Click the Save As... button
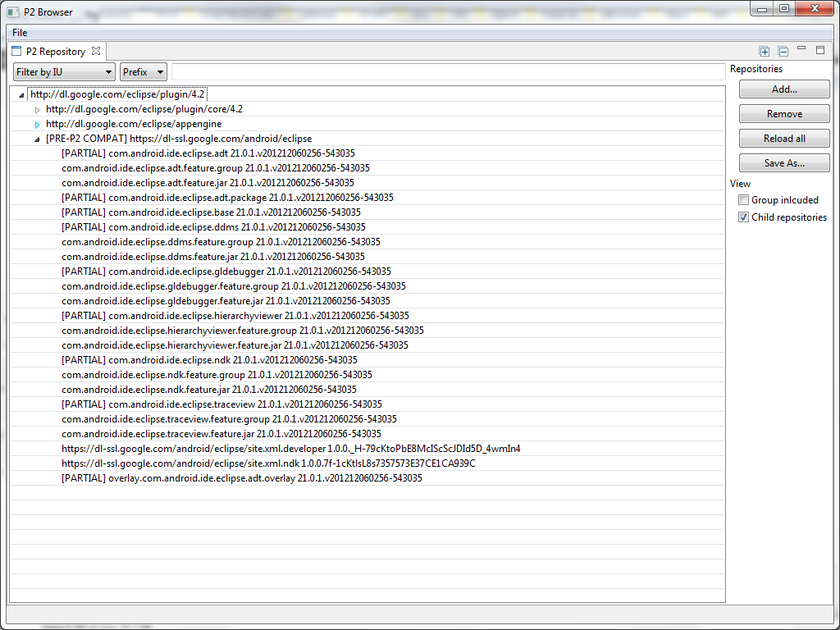Screen dimensions: 840x630 [784, 163]
